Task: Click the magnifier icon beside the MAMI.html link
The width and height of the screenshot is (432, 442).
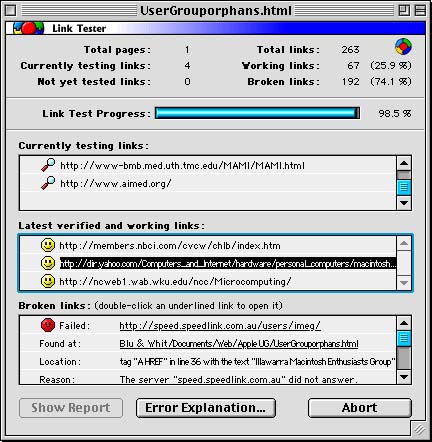Action: (48, 165)
